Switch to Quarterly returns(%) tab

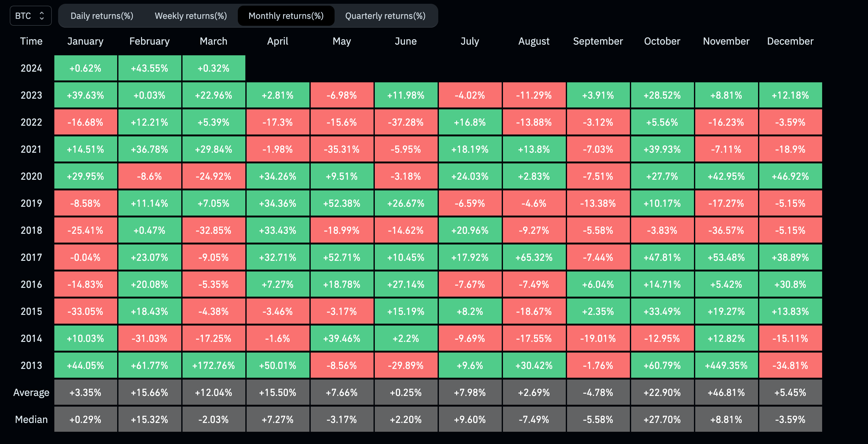[385, 16]
